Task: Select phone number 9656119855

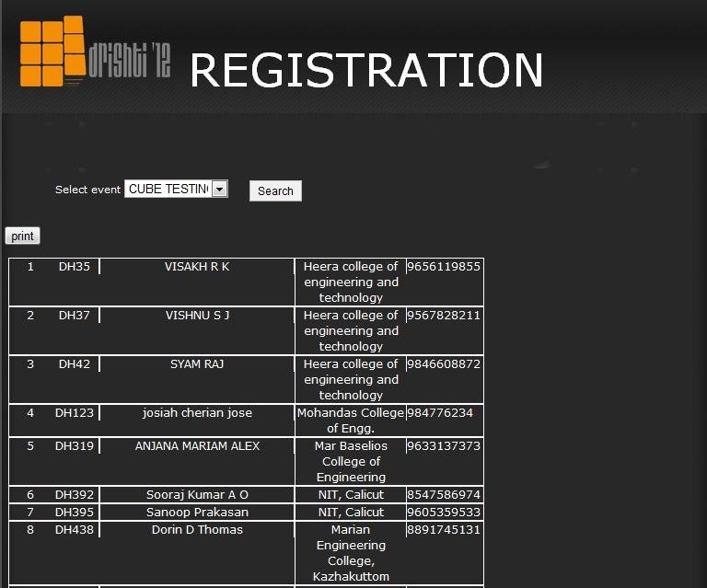Action: pyautogui.click(x=444, y=266)
